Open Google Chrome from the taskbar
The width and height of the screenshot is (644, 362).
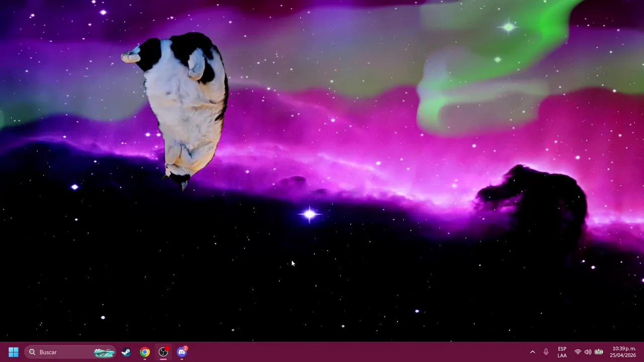coord(145,352)
